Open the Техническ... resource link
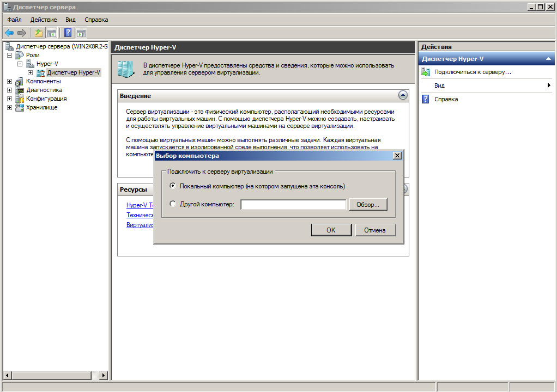Screen dimensions: 557x392 (140, 215)
